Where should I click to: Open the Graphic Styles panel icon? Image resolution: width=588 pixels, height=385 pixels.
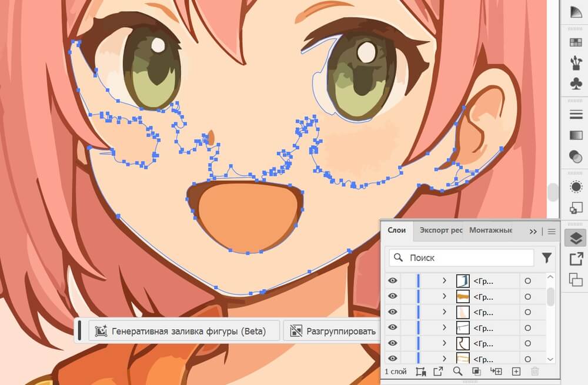pyautogui.click(x=576, y=207)
